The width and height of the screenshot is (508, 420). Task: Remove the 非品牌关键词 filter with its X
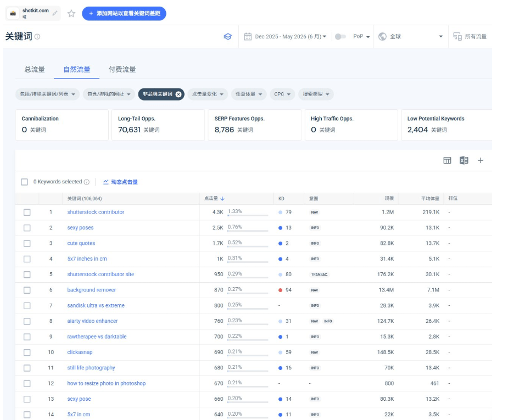178,94
